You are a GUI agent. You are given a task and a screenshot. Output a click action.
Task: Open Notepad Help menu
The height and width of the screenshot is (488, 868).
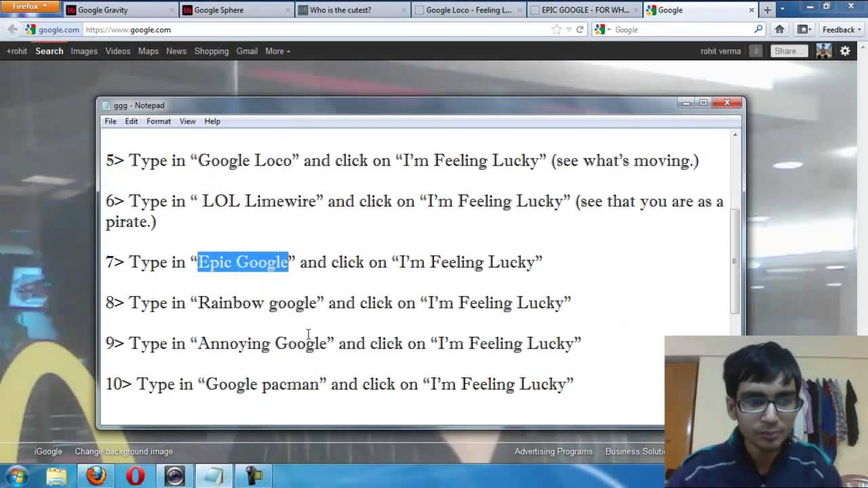[x=212, y=121]
